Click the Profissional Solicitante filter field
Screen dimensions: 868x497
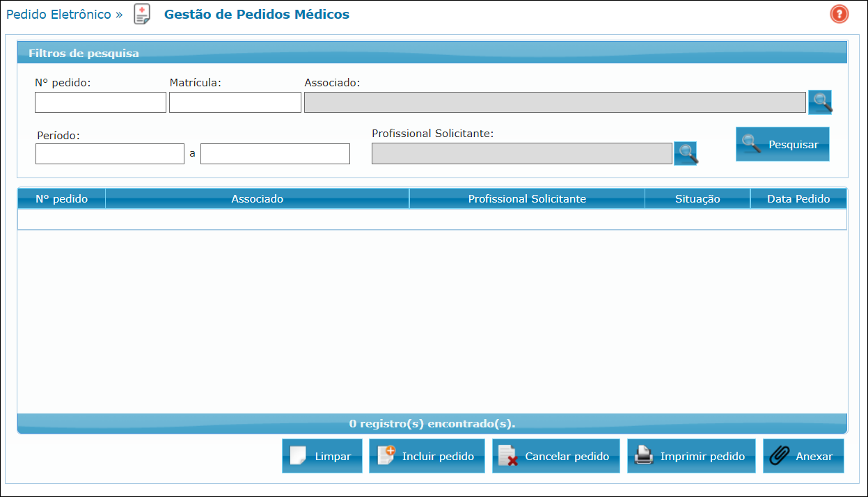coord(522,153)
